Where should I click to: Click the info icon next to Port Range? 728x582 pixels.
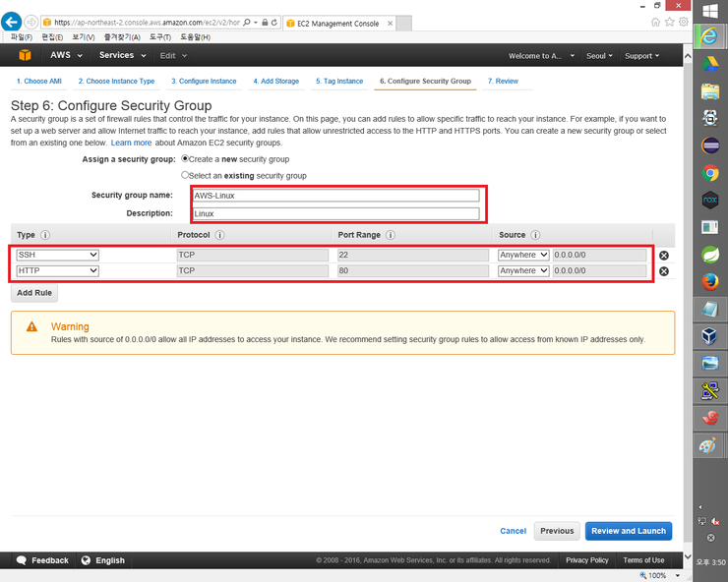coord(391,236)
